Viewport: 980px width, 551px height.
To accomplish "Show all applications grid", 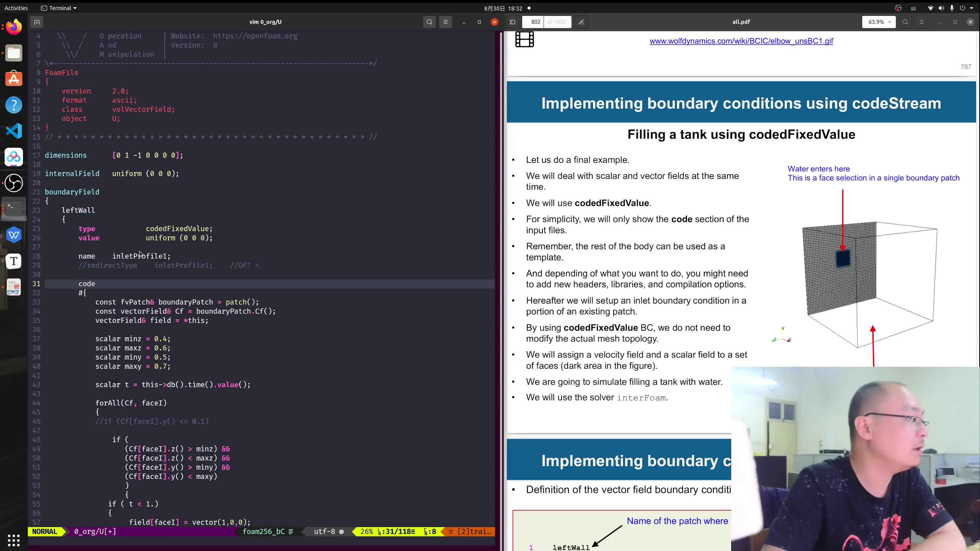I will click(x=14, y=540).
